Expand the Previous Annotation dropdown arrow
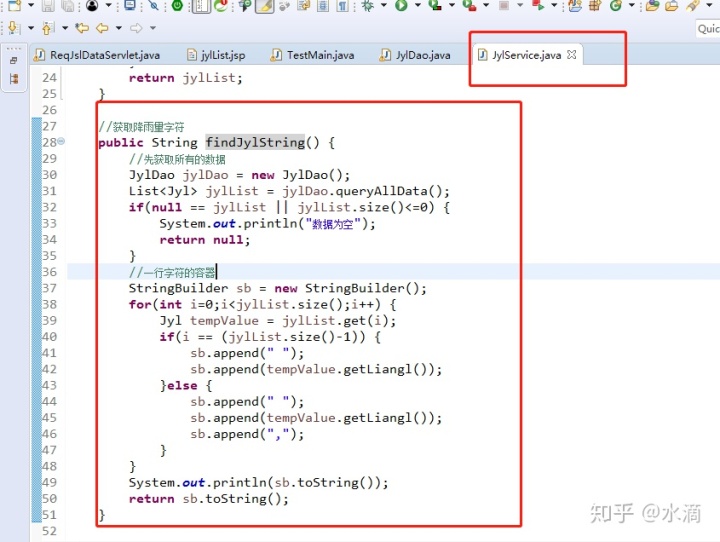 (65, 28)
